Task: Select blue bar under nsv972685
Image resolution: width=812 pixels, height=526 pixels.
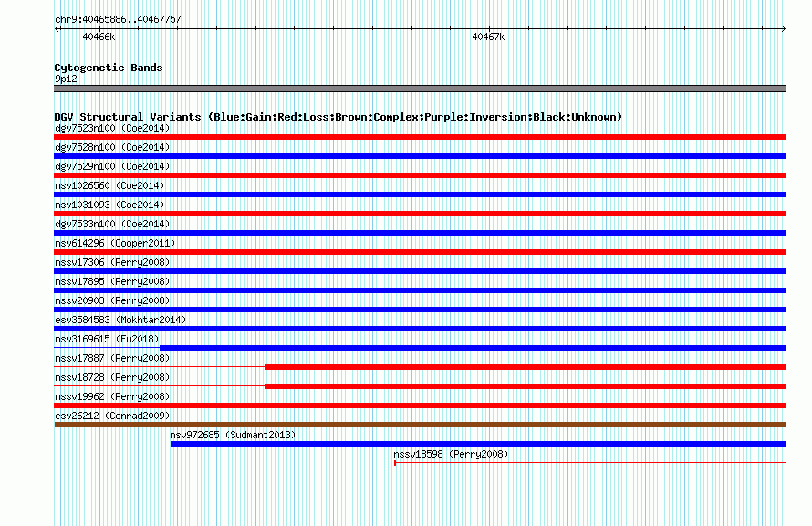Action: 478,444
